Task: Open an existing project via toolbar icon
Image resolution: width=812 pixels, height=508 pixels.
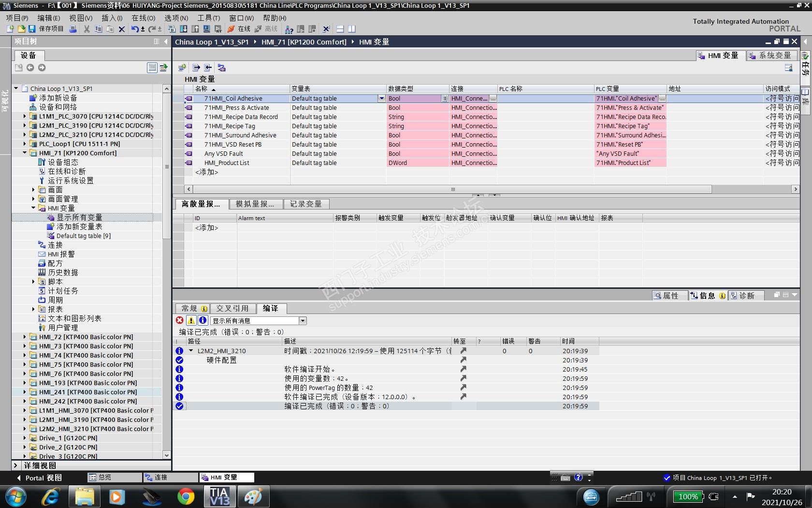Action: click(x=21, y=29)
